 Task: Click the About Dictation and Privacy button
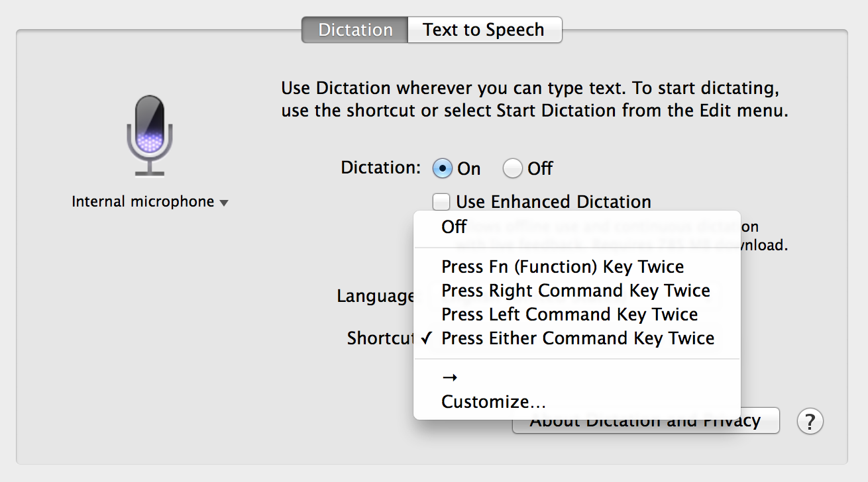tap(645, 421)
